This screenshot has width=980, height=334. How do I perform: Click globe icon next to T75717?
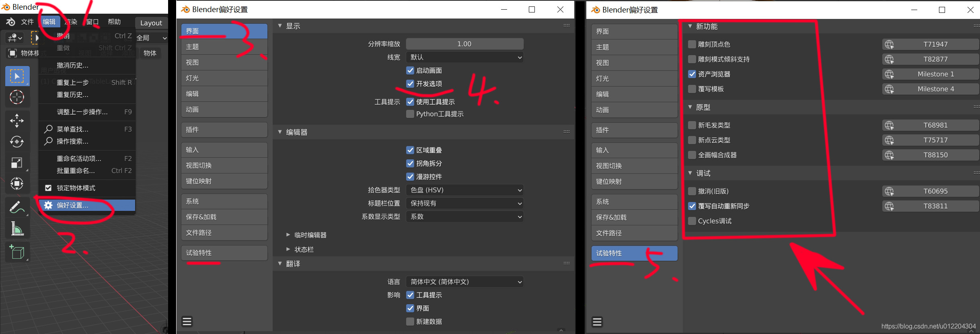click(x=889, y=140)
